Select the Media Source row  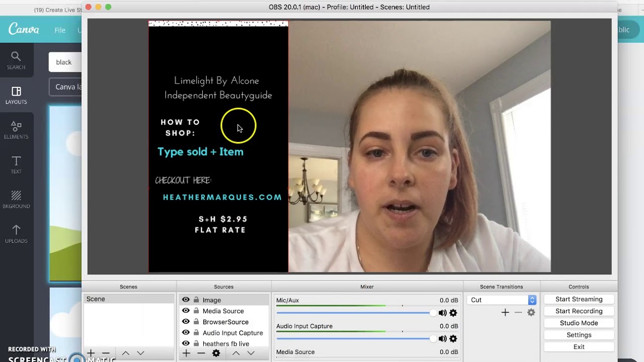pos(224,311)
